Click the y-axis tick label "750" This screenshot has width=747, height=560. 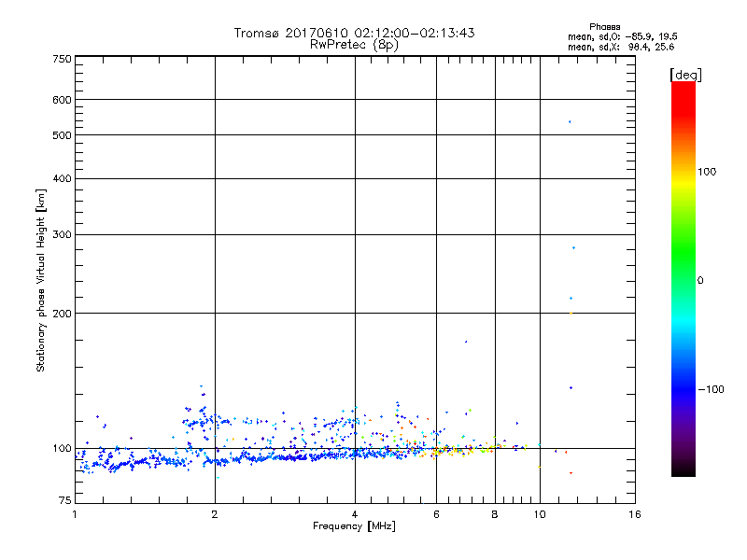[63, 59]
